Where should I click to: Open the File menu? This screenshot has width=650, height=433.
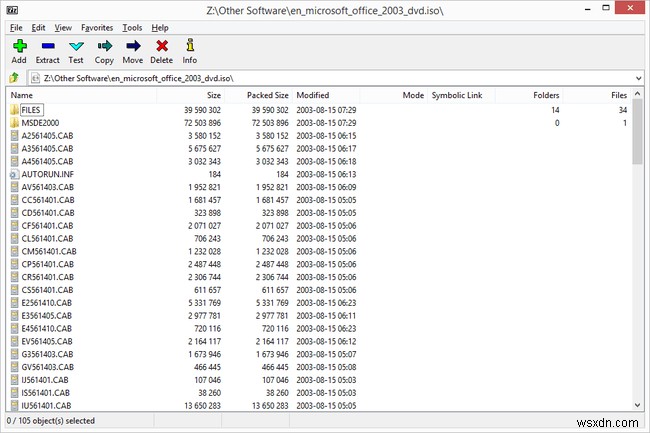point(17,28)
